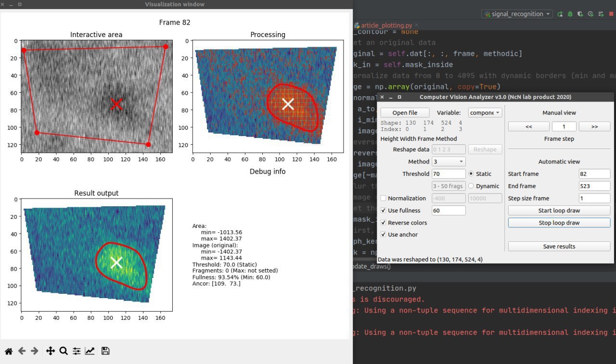This screenshot has height=364, width=616.
Task: Click the 'Frame 82' figure title
Action: (x=175, y=22)
